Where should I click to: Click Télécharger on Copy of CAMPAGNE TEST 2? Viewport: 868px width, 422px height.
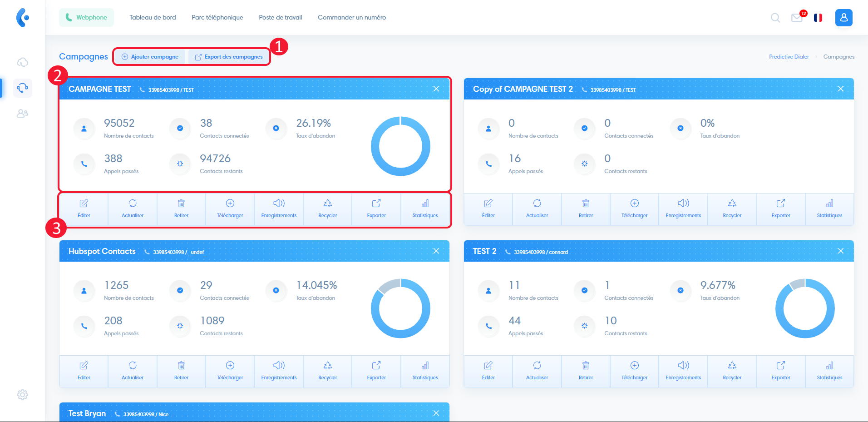click(x=634, y=209)
